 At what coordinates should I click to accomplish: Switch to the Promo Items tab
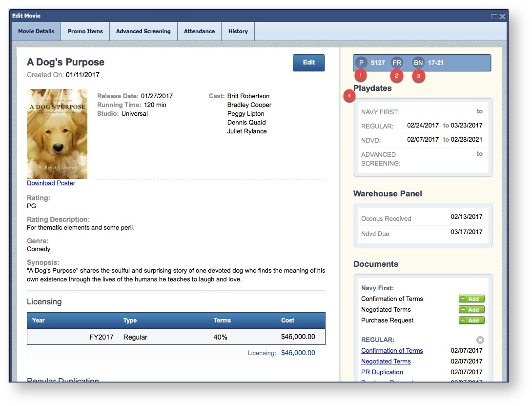85,31
